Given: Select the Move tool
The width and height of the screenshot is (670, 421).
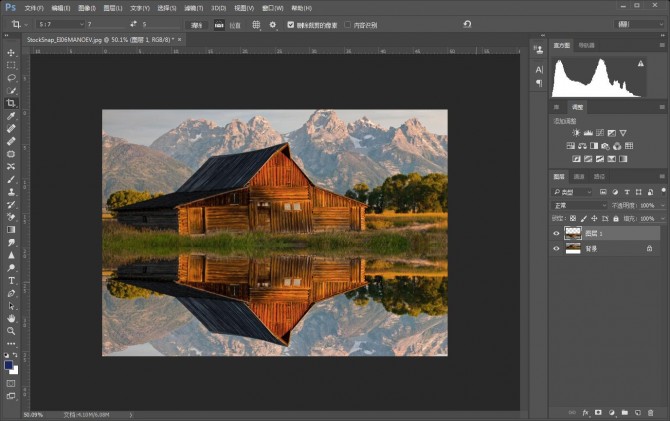Looking at the screenshot, I should click(x=11, y=52).
